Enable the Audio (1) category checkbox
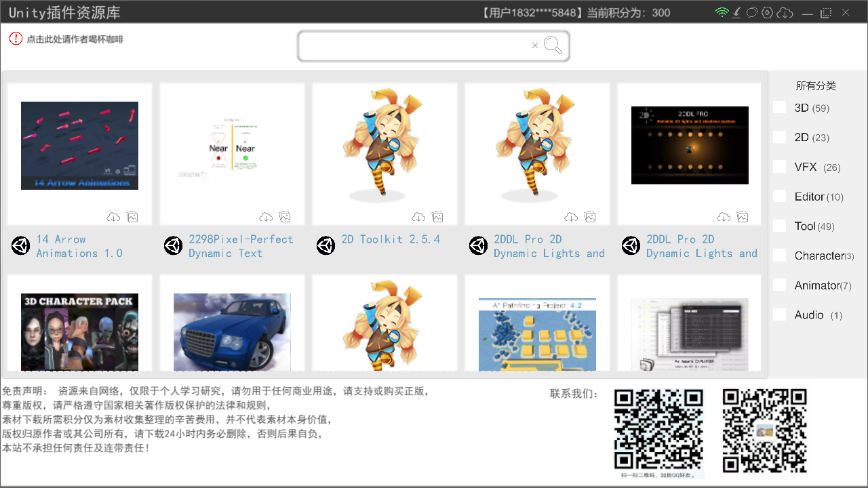Image resolution: width=868 pixels, height=488 pixels. [x=780, y=314]
